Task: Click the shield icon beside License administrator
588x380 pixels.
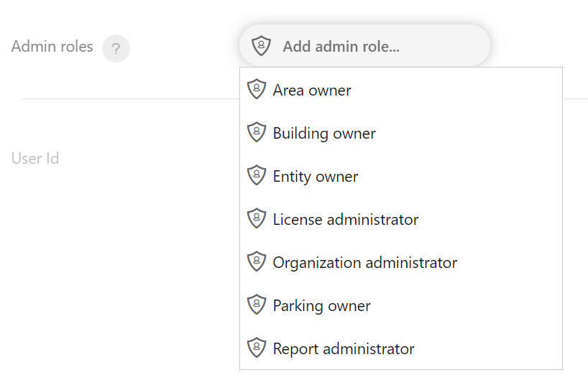Action: 257,218
